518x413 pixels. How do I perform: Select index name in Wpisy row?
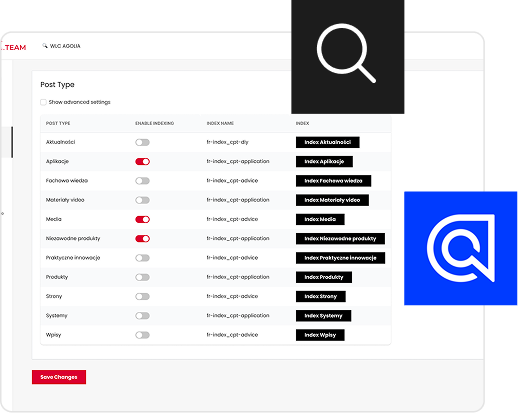(x=232, y=335)
